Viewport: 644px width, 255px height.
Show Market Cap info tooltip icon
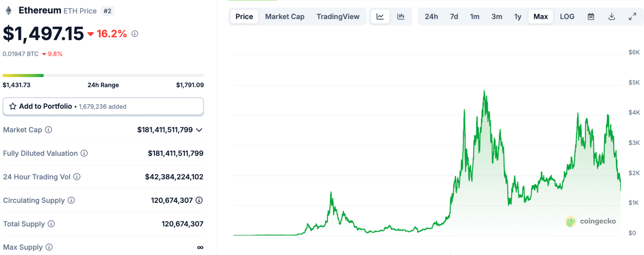pyautogui.click(x=48, y=130)
